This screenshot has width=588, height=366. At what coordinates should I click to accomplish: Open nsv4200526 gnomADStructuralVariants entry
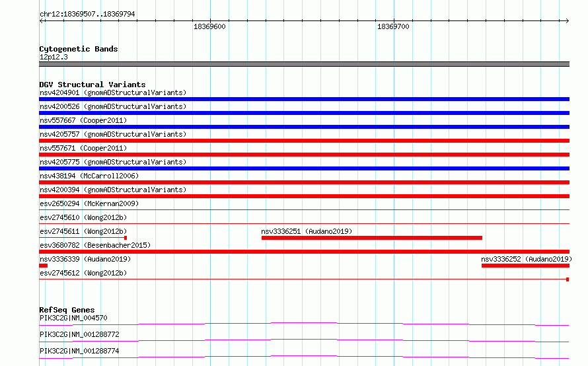pyautogui.click(x=113, y=106)
